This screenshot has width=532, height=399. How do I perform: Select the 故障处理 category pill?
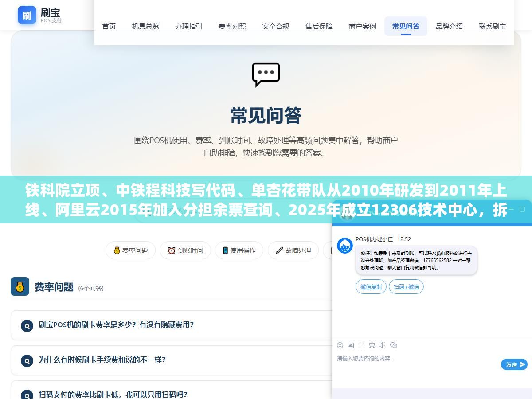[x=293, y=250]
